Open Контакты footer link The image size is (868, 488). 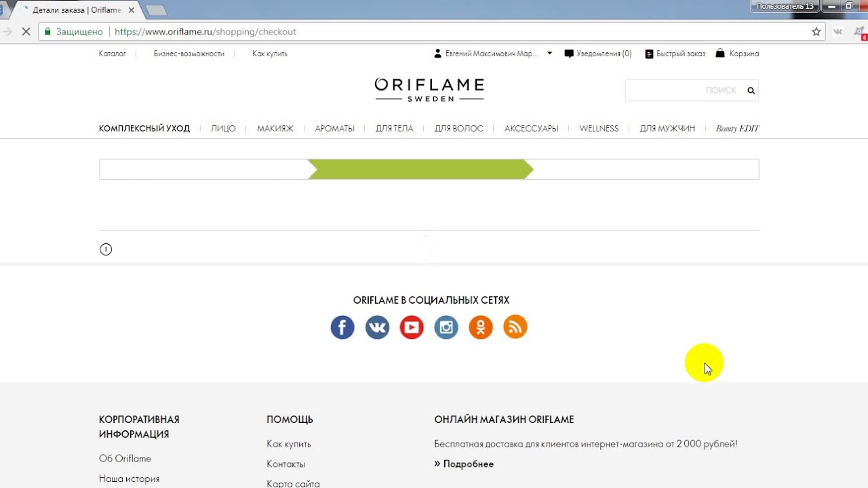click(286, 464)
